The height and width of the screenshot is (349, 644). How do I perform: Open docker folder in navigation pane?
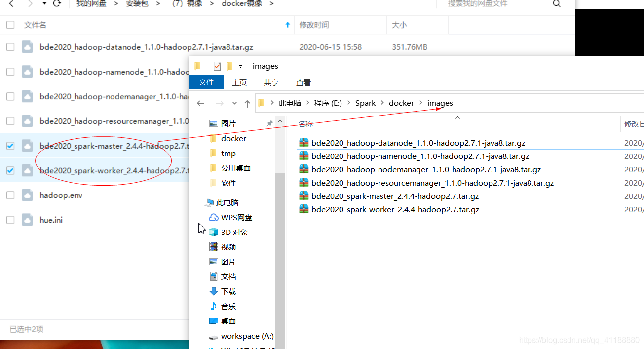[233, 138]
